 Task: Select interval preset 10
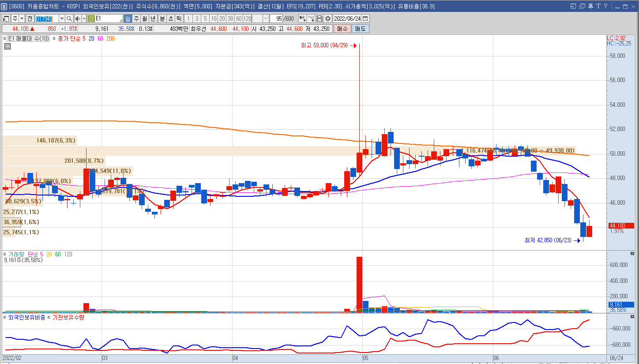coord(214,19)
